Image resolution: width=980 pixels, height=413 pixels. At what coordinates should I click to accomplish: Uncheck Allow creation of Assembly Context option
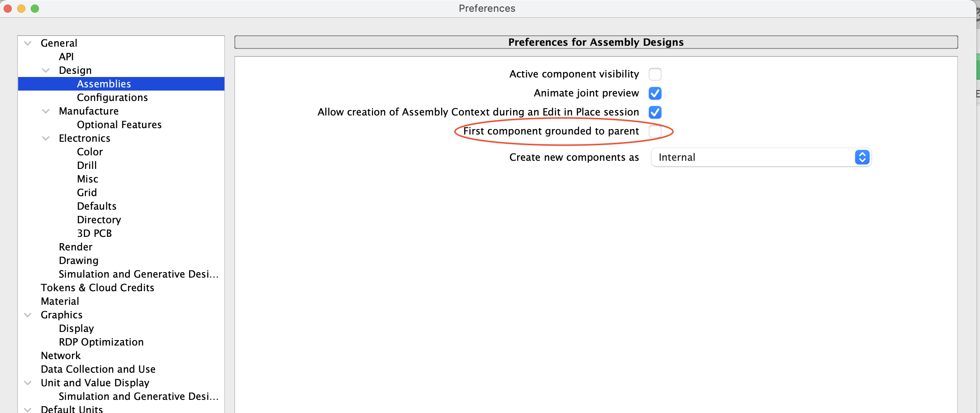(655, 112)
